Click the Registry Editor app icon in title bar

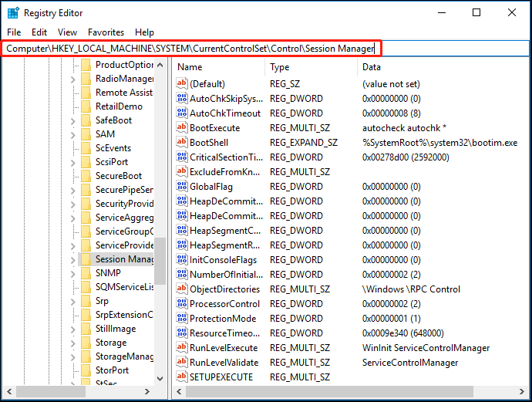tap(13, 13)
